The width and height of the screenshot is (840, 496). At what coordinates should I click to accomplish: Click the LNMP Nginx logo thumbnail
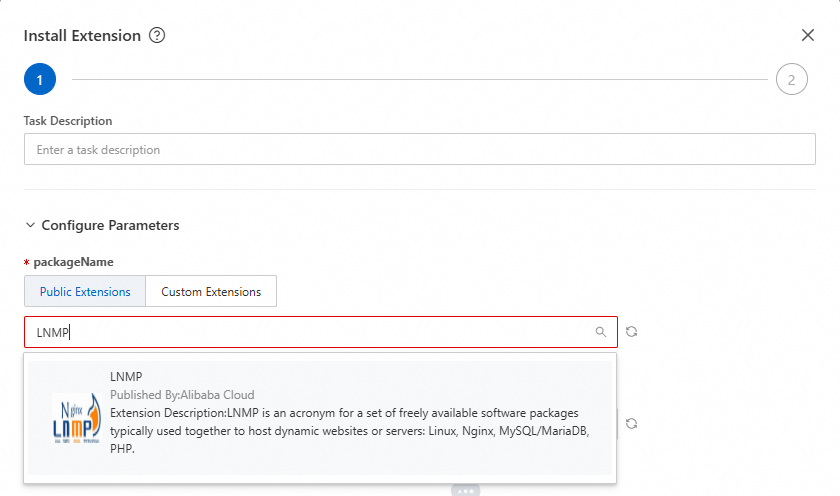77,418
